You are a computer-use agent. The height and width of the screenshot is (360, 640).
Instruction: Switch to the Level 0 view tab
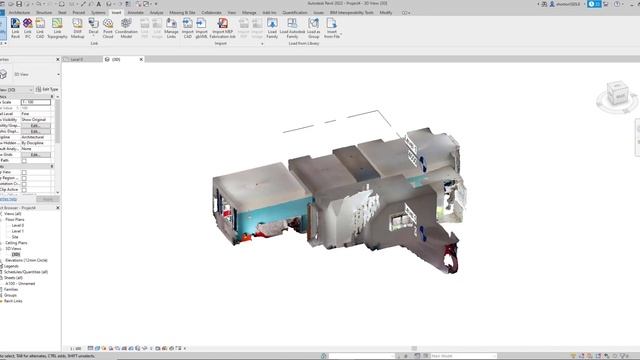point(77,60)
